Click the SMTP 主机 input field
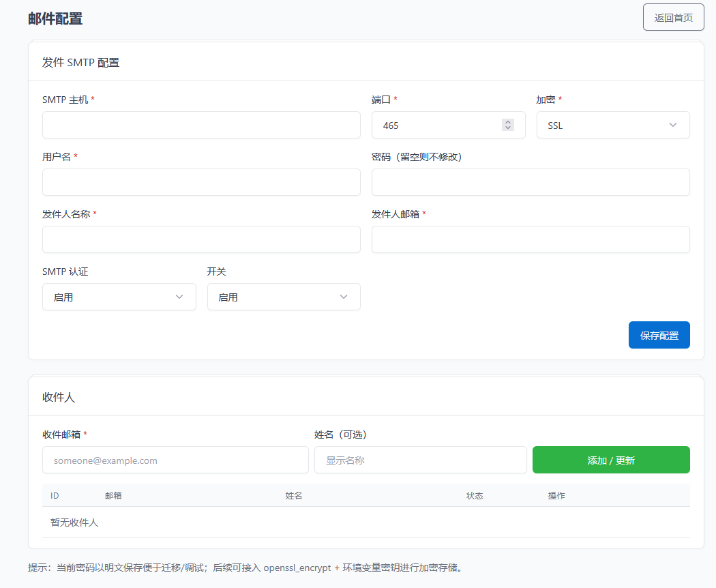The image size is (716, 588). point(201,125)
